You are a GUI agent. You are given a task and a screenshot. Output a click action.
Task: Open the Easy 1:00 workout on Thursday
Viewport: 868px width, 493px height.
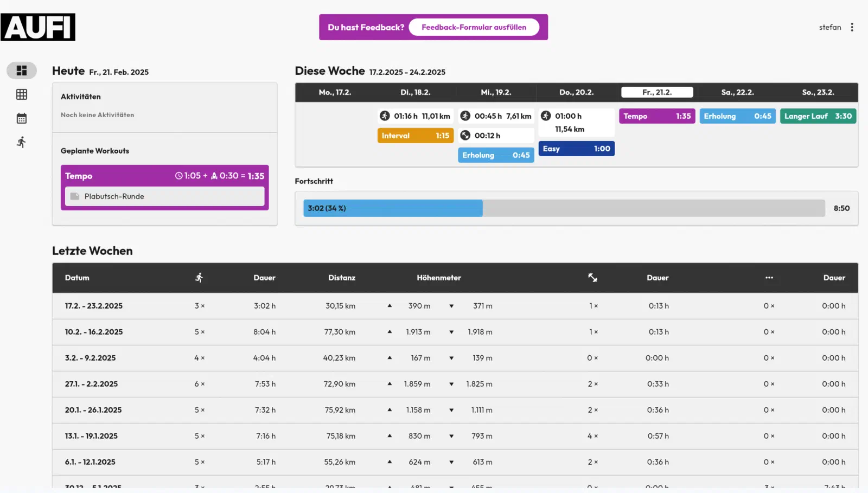coord(577,149)
